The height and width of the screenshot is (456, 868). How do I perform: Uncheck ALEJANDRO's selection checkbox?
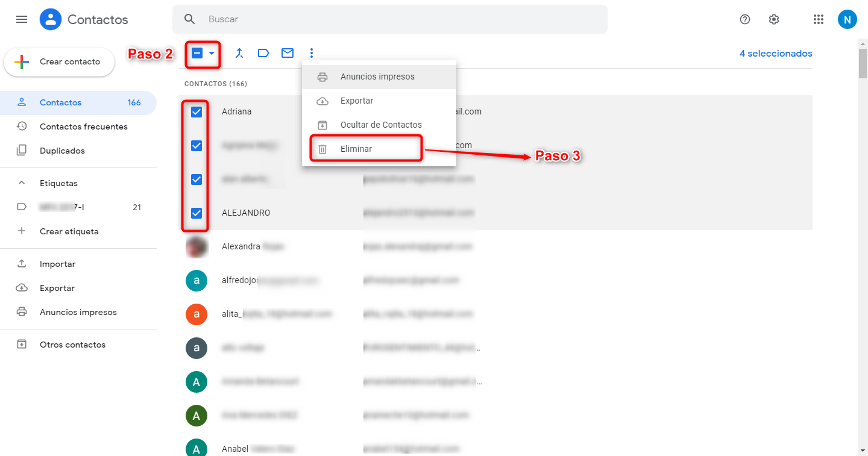pos(196,212)
